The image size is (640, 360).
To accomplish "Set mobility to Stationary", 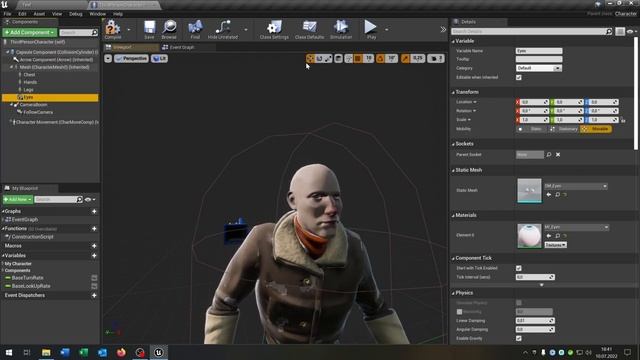I will 564,129.
